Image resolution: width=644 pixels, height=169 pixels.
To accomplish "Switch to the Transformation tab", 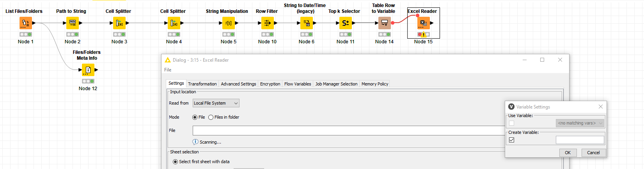I will [202, 84].
